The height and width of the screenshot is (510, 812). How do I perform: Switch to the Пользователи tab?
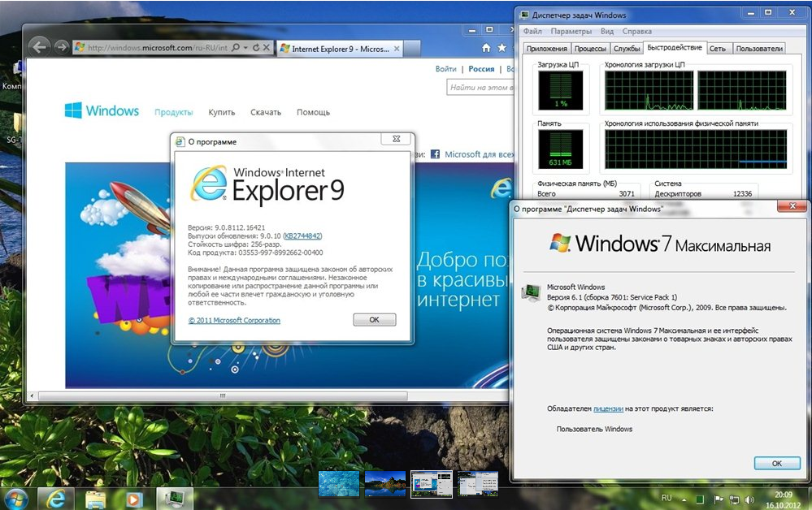coord(759,49)
